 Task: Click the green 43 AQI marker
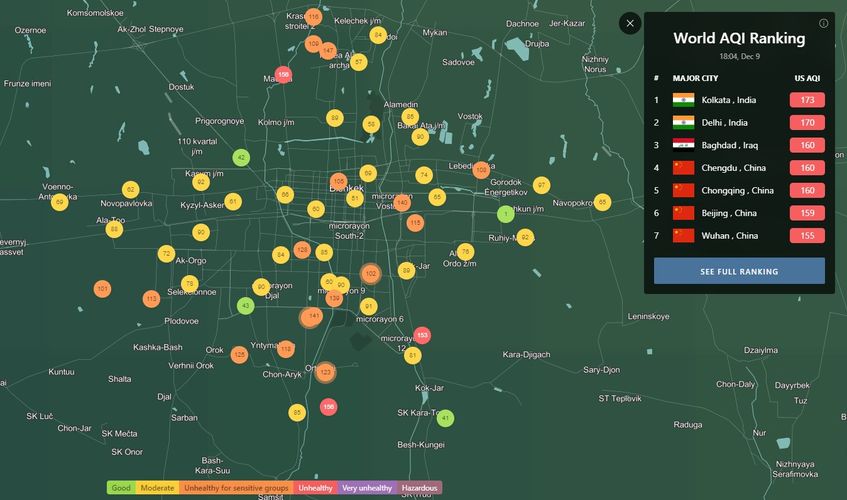(245, 305)
